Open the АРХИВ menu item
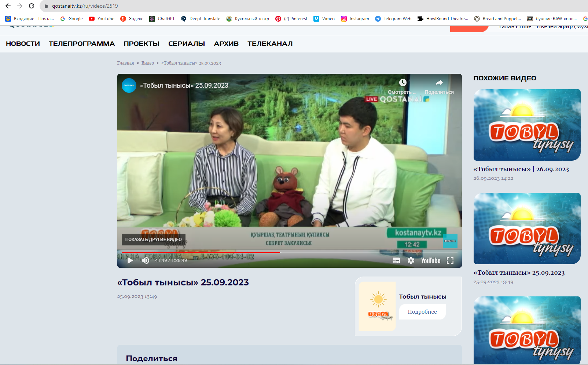 coord(226,44)
